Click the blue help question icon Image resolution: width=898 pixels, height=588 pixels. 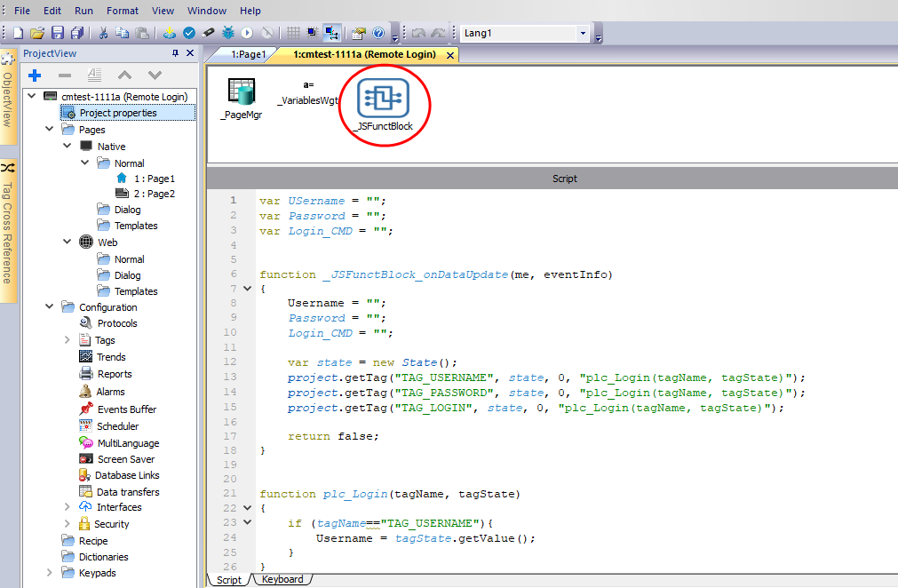[378, 33]
